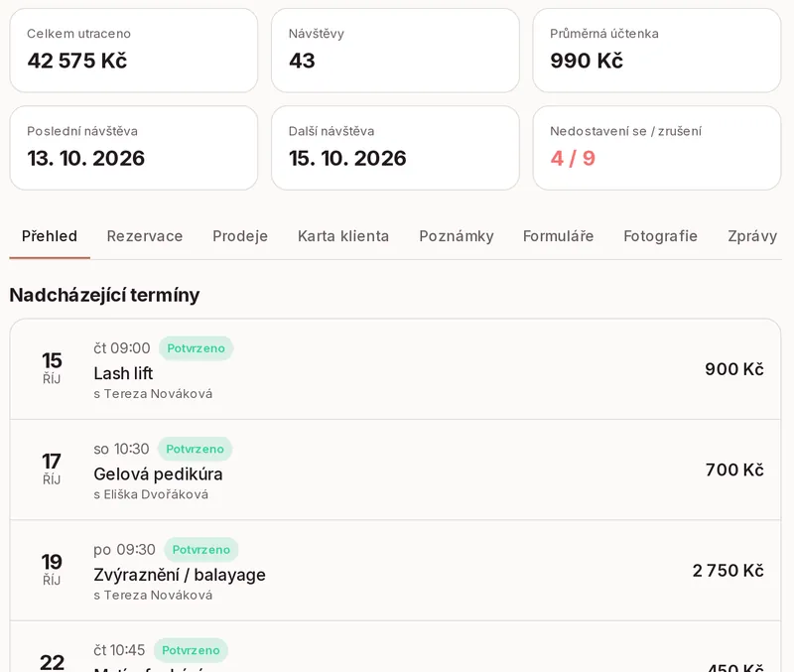Click staff name s Eliška Dvořáková
Screen dimensions: 794x672
pos(151,494)
